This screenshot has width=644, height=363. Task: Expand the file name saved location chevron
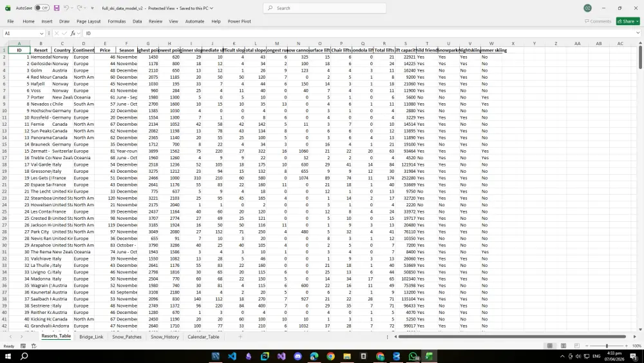(x=211, y=8)
